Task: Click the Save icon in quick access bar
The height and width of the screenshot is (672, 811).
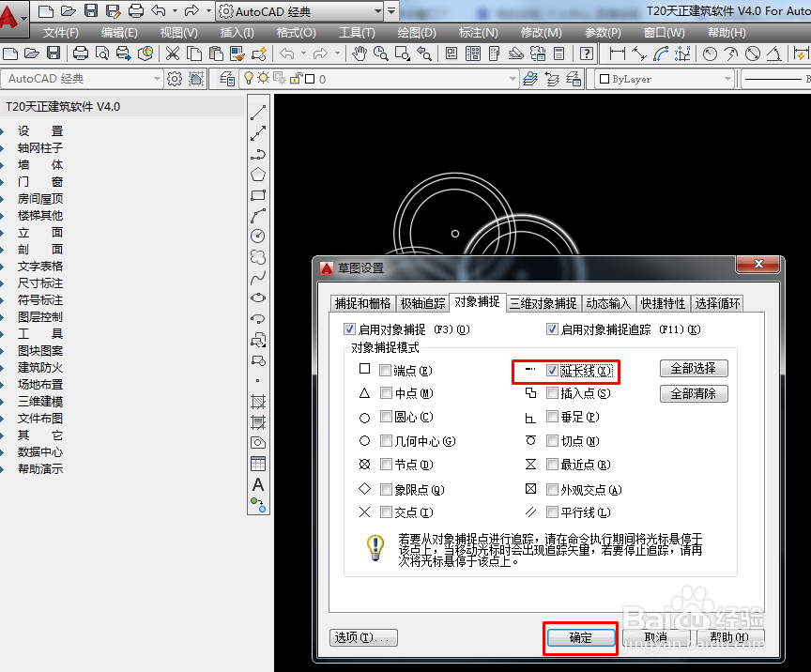Action: point(91,11)
